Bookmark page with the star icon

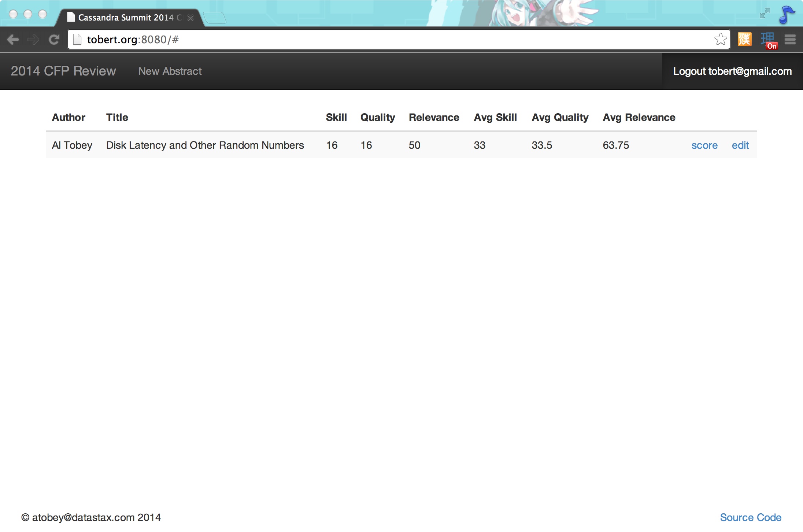[720, 39]
